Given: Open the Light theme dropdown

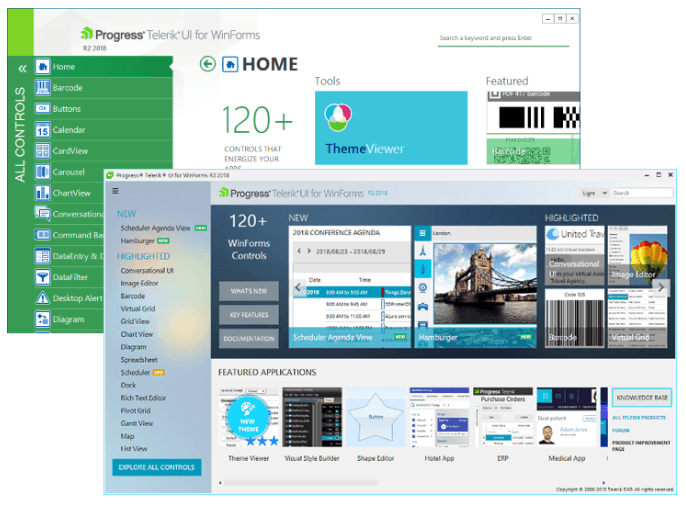Looking at the screenshot, I should click(x=594, y=193).
